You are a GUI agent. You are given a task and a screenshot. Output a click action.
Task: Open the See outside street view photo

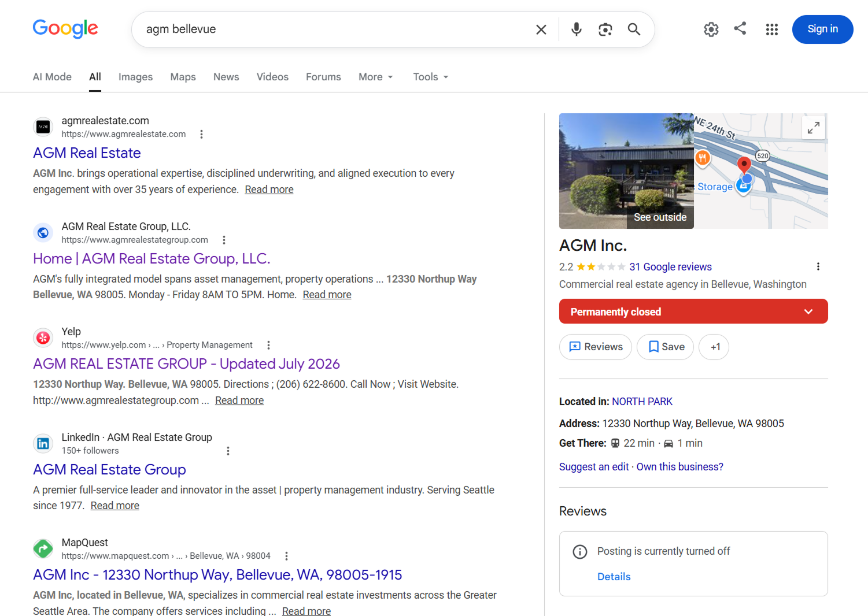click(x=626, y=171)
